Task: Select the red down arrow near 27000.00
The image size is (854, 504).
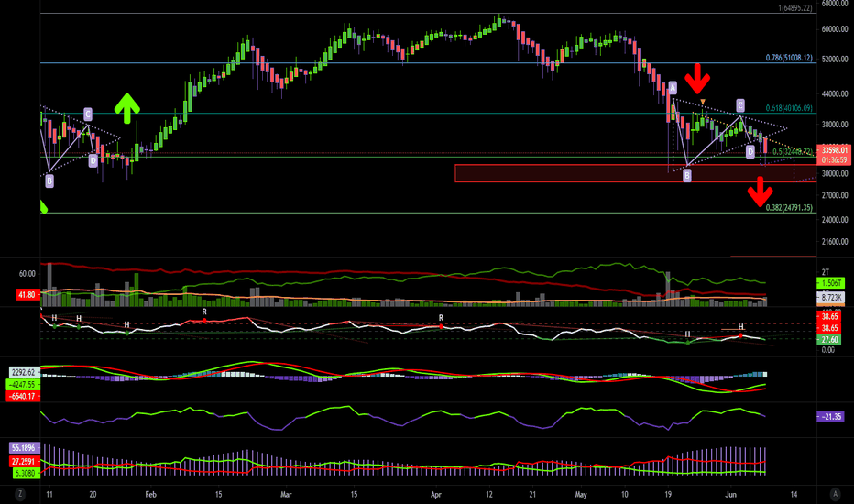Action: pos(761,192)
